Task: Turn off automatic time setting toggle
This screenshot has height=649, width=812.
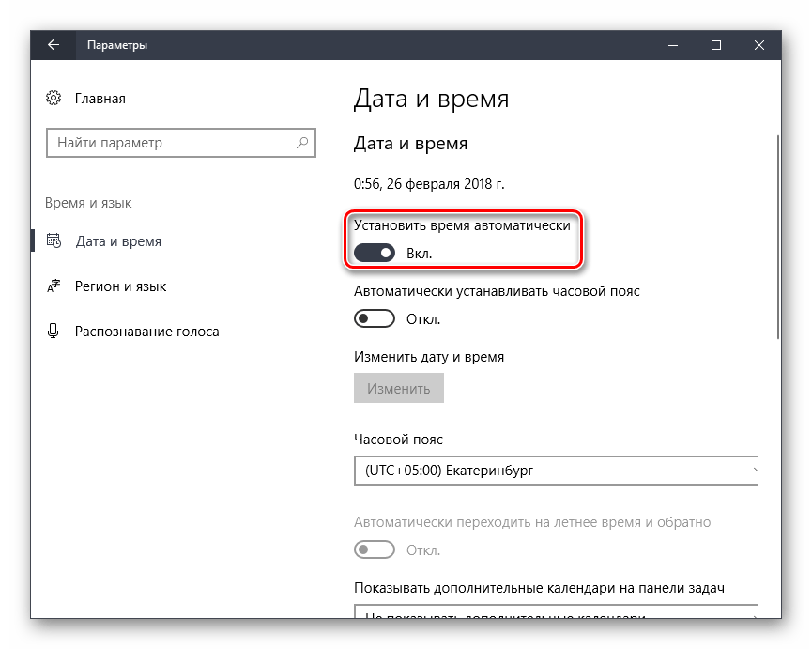Action: [x=375, y=253]
